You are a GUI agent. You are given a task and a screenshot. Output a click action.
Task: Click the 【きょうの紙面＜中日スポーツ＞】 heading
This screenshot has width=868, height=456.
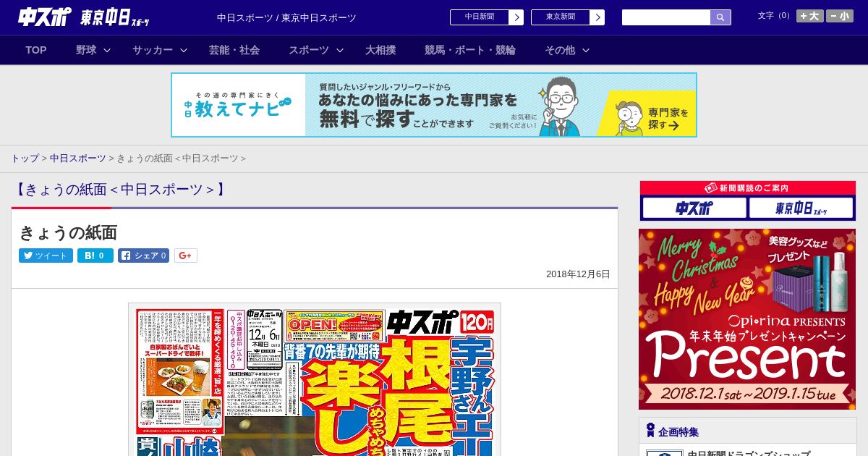[121, 190]
